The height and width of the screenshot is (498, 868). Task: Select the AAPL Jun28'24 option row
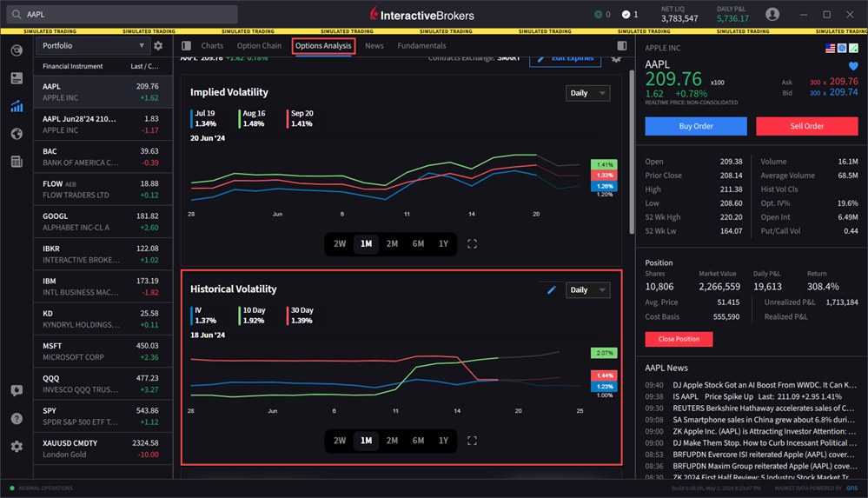[x=103, y=124]
